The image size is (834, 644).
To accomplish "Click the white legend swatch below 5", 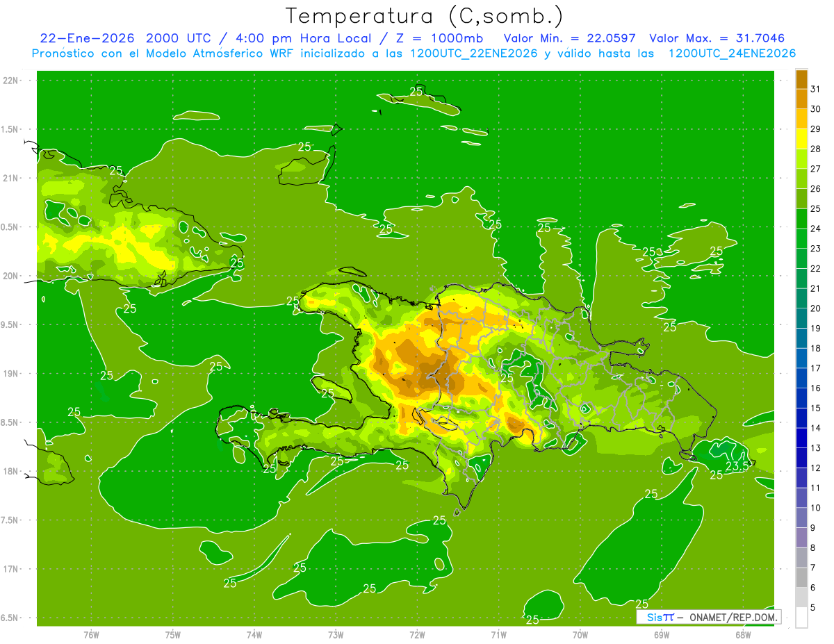I will coord(801,617).
